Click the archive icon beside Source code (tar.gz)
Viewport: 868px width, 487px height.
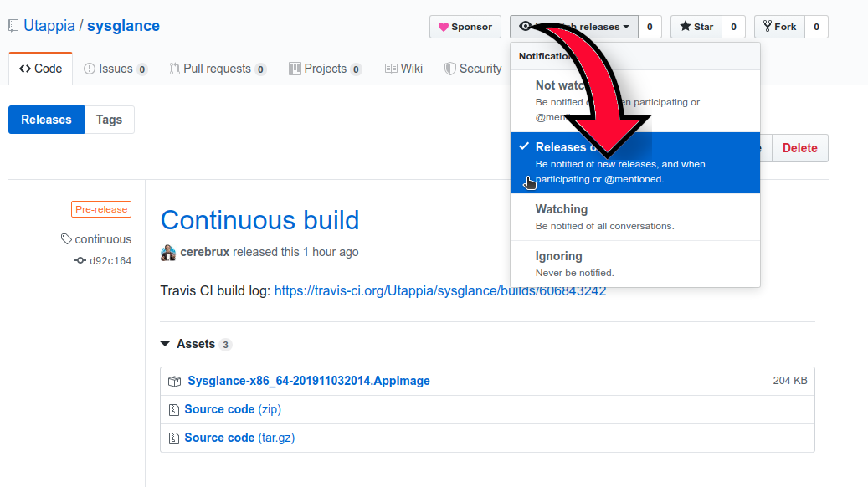click(174, 438)
